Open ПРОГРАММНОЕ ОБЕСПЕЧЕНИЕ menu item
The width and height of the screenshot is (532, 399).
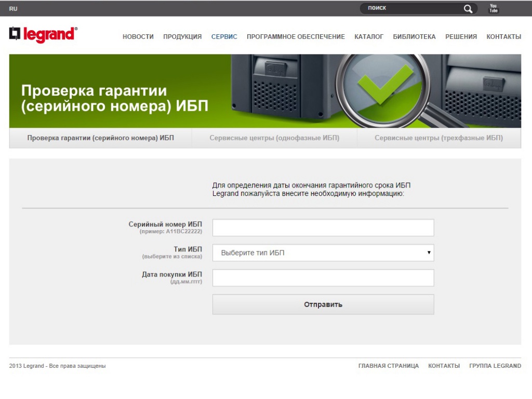point(296,37)
